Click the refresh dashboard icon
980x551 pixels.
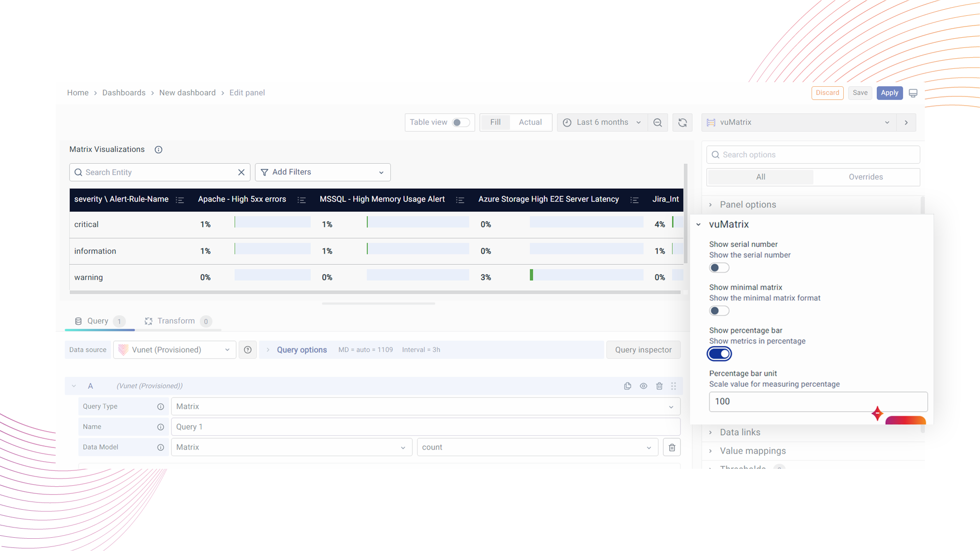pyautogui.click(x=682, y=122)
